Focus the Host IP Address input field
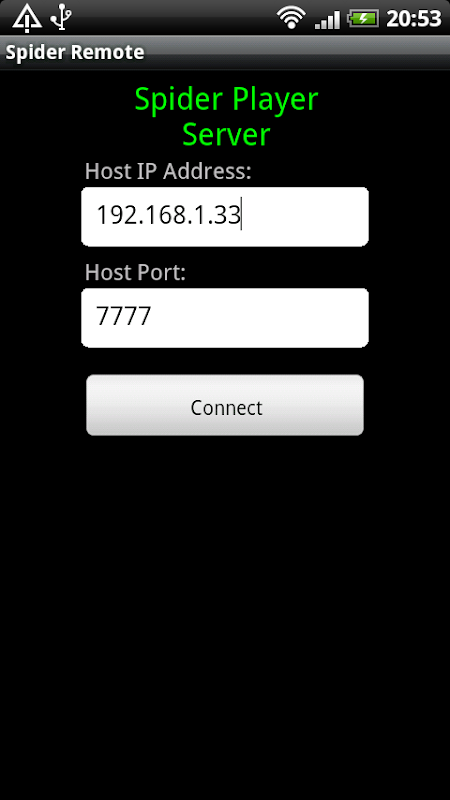The width and height of the screenshot is (450, 800). tap(225, 217)
